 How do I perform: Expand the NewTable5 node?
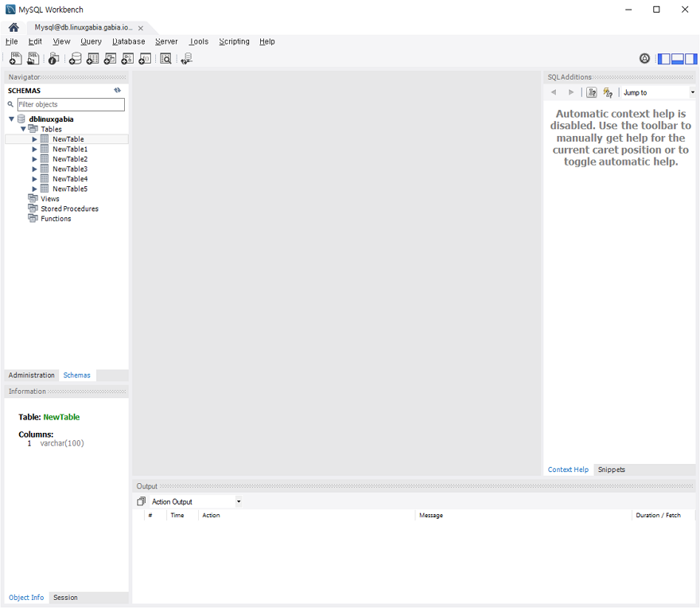point(34,189)
